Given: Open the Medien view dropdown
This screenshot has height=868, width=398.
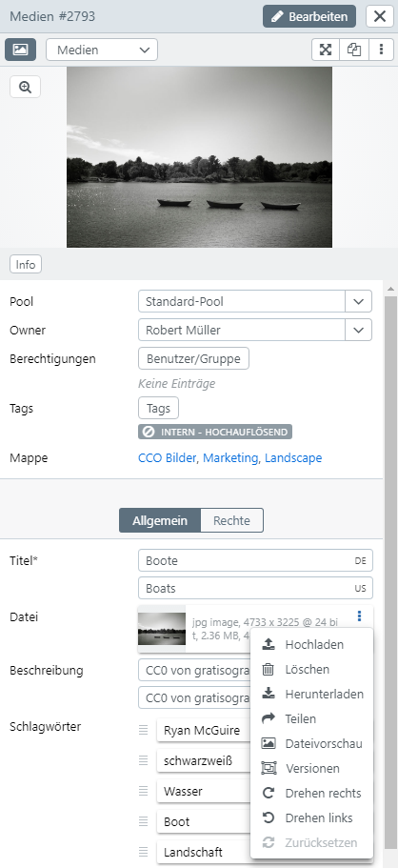Looking at the screenshot, I should click(102, 50).
